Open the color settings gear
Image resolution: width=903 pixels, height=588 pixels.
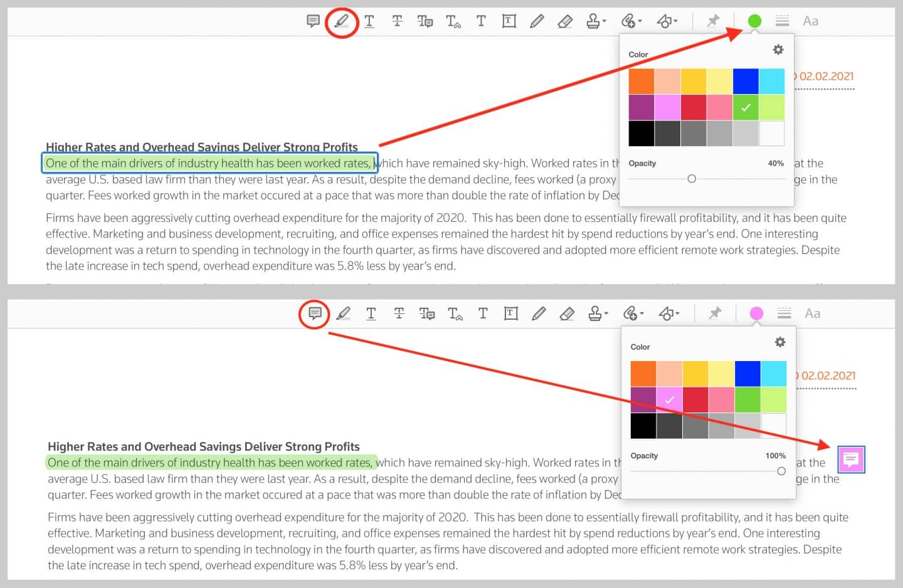pos(778,50)
